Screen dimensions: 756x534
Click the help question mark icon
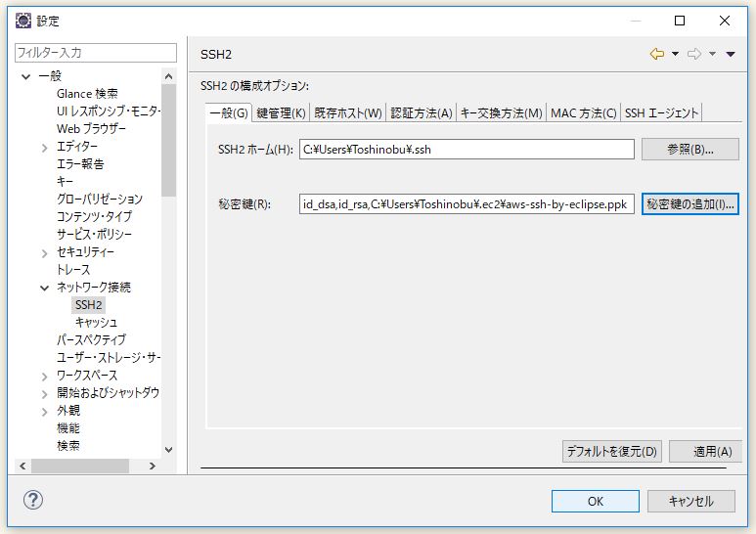(33, 500)
